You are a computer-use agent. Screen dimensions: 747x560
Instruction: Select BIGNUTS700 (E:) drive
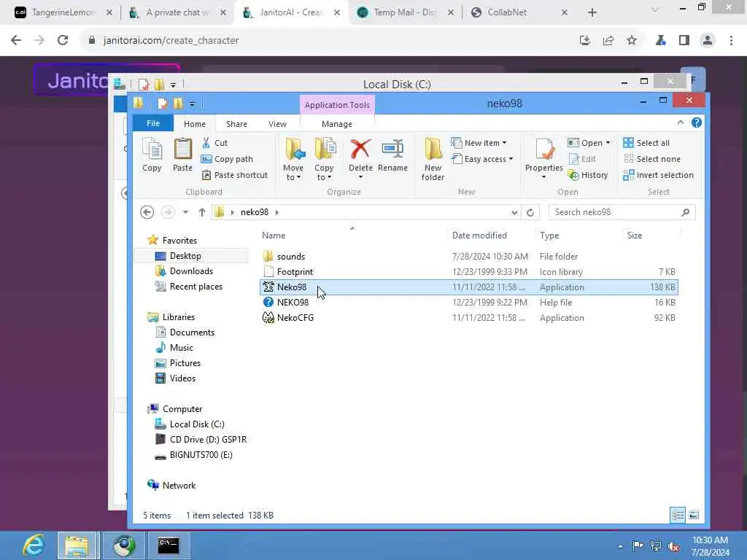coord(201,455)
